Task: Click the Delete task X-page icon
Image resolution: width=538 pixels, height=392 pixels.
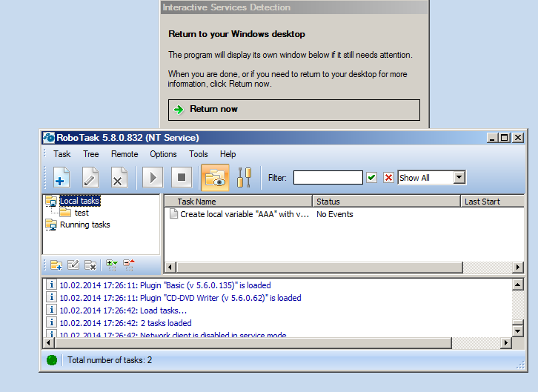Action: pos(119,178)
